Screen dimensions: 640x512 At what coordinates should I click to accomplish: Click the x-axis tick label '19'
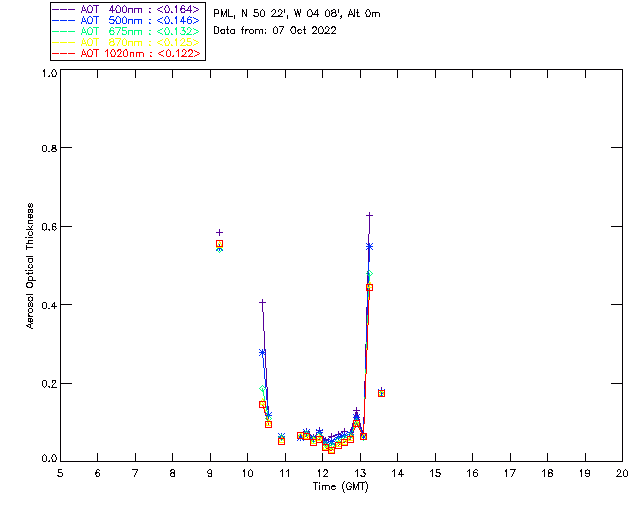coord(585,473)
